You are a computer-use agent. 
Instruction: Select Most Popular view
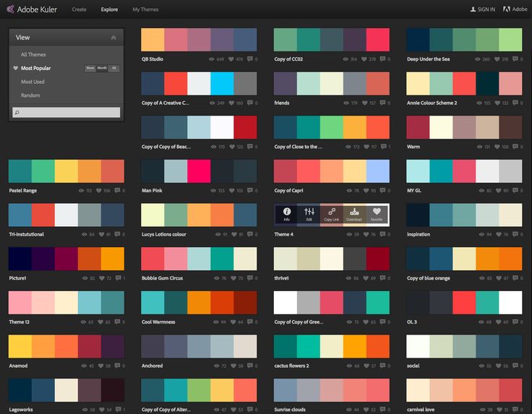tap(35, 68)
